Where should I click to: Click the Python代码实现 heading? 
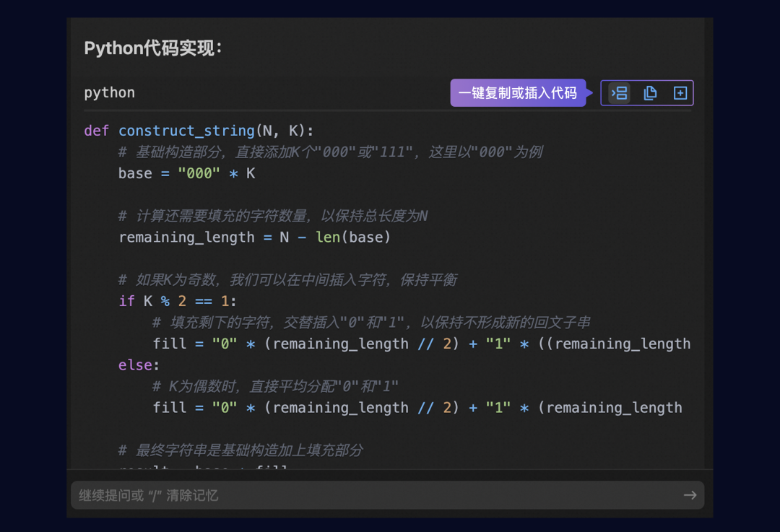point(153,48)
